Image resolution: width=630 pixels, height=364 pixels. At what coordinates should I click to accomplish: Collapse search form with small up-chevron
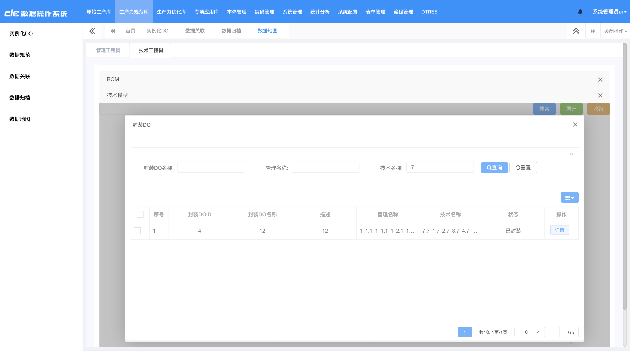point(571,154)
